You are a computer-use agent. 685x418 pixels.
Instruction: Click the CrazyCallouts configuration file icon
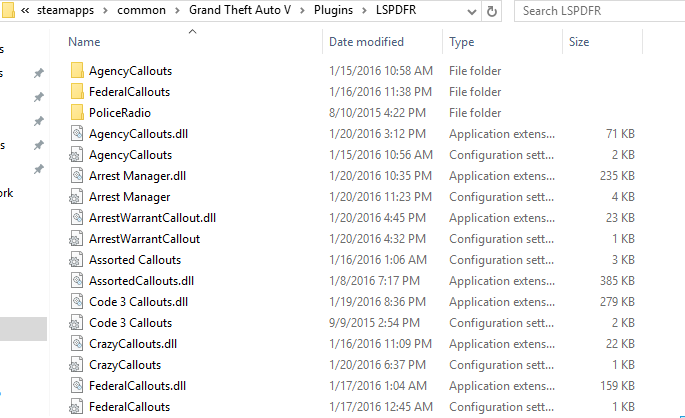point(76,364)
